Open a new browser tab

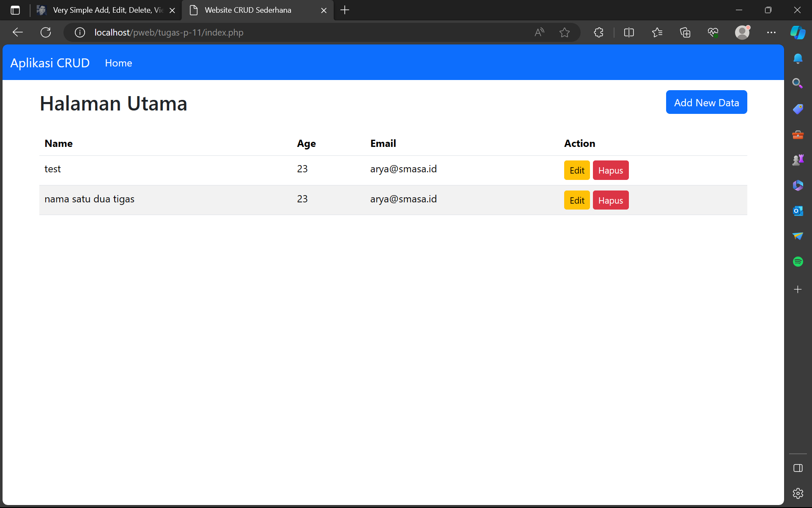345,10
